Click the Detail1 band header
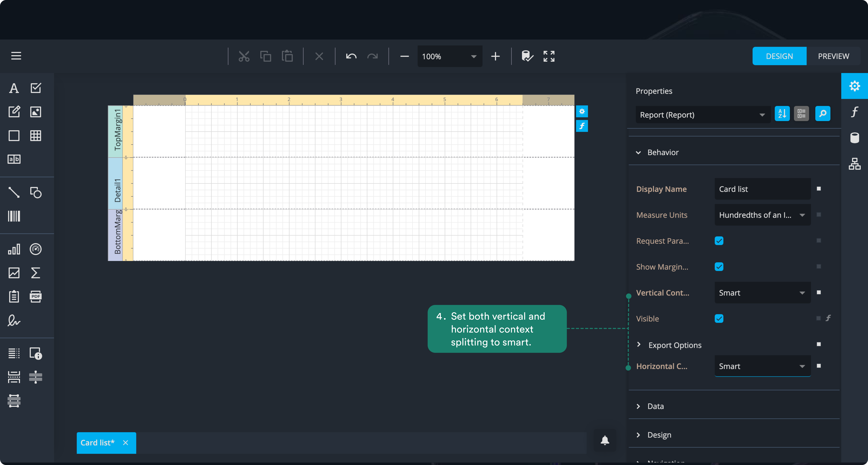868x465 pixels. [115, 183]
